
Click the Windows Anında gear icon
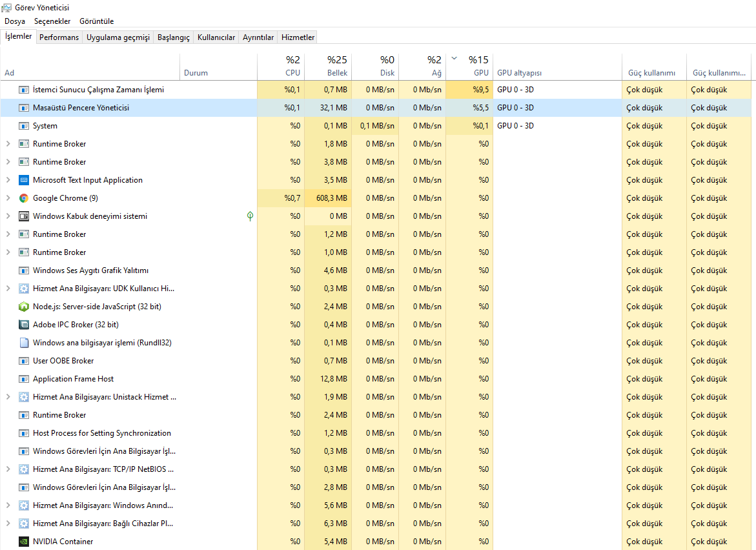(24, 505)
